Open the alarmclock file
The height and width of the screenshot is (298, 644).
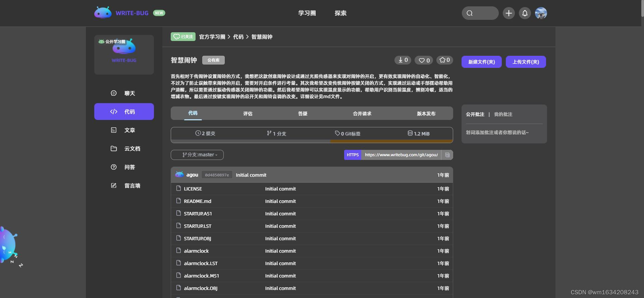196,251
